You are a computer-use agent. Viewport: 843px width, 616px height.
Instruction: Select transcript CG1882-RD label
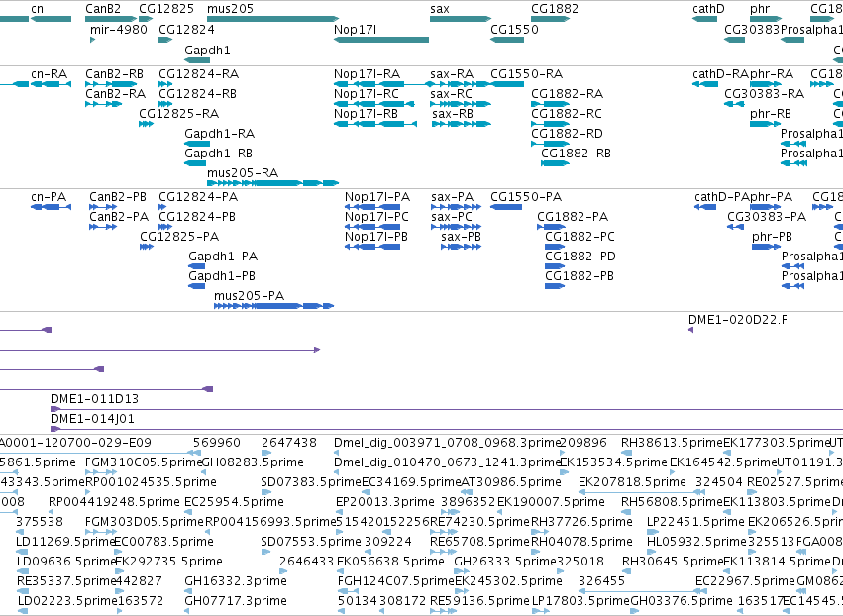point(567,134)
